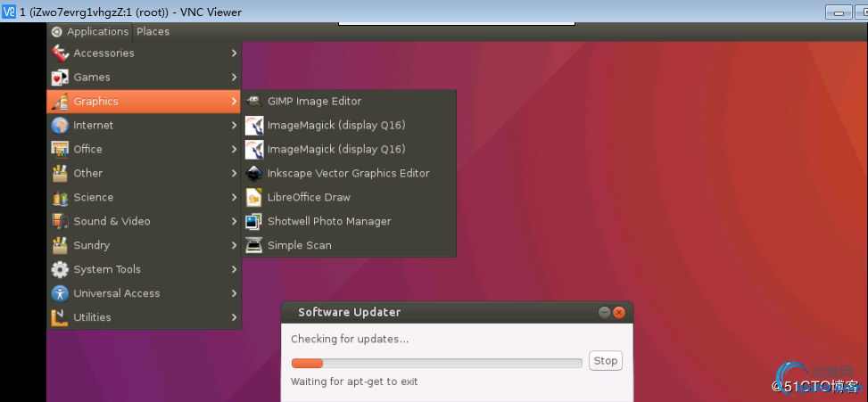Open the Applications menu
The width and height of the screenshot is (868, 402).
90,31
